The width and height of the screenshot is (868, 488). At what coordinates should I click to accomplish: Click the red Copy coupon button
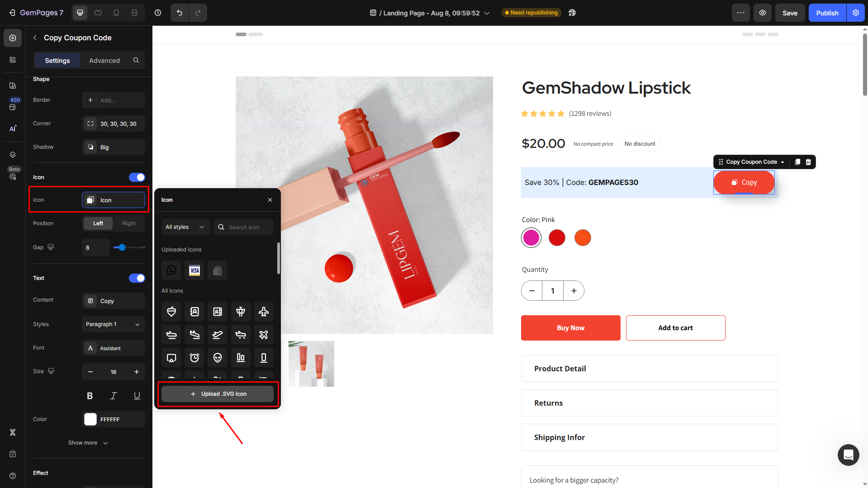pos(744,182)
